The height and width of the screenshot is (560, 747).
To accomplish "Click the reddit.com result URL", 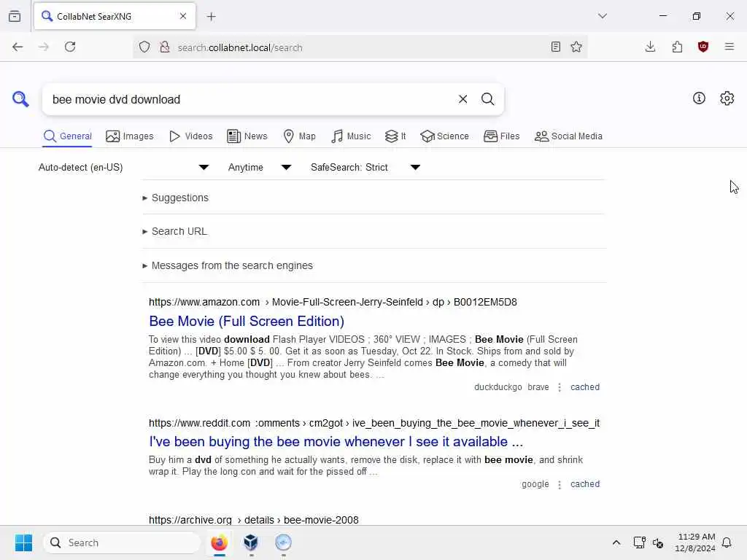I will 374,424.
